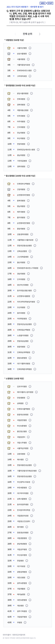Open home icon next to 주병원
Viewport: 55px width, 644px height.
[x=25, y=622]
